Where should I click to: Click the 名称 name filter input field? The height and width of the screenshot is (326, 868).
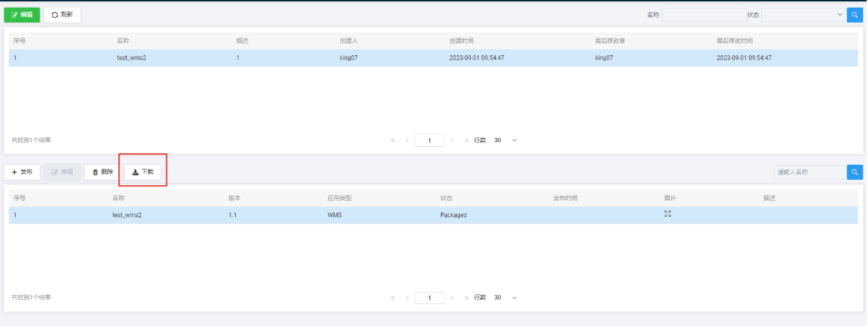point(703,14)
